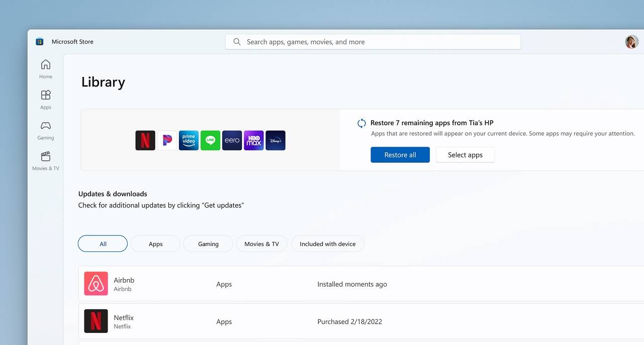Select the Pandora app icon
This screenshot has width=644, height=345.
(167, 140)
